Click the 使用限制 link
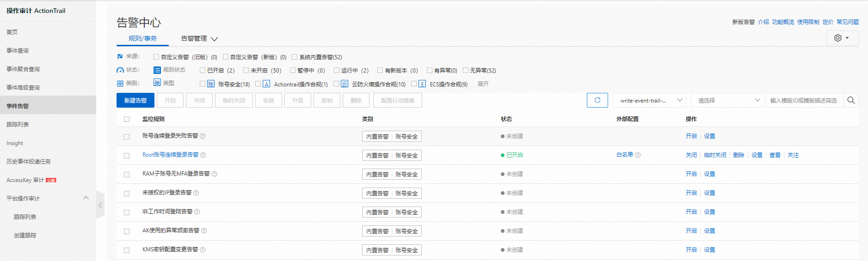Image resolution: width=868 pixels, height=261 pixels. [808, 22]
